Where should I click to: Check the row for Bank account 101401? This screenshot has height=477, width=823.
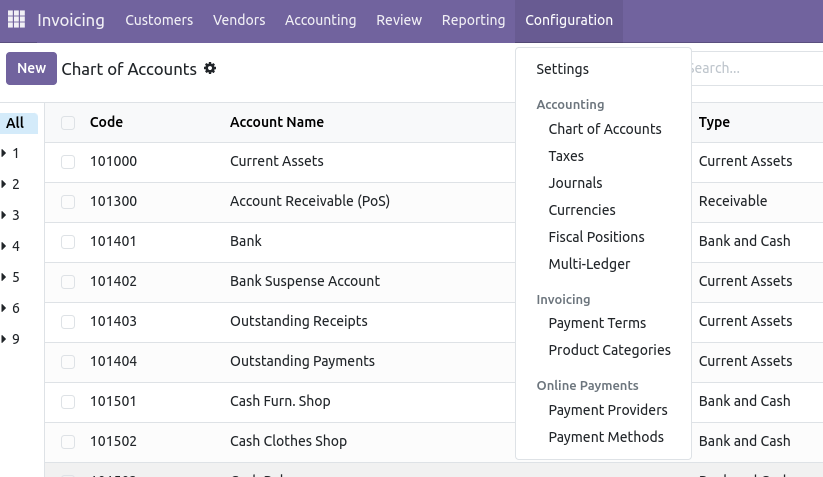coord(68,241)
